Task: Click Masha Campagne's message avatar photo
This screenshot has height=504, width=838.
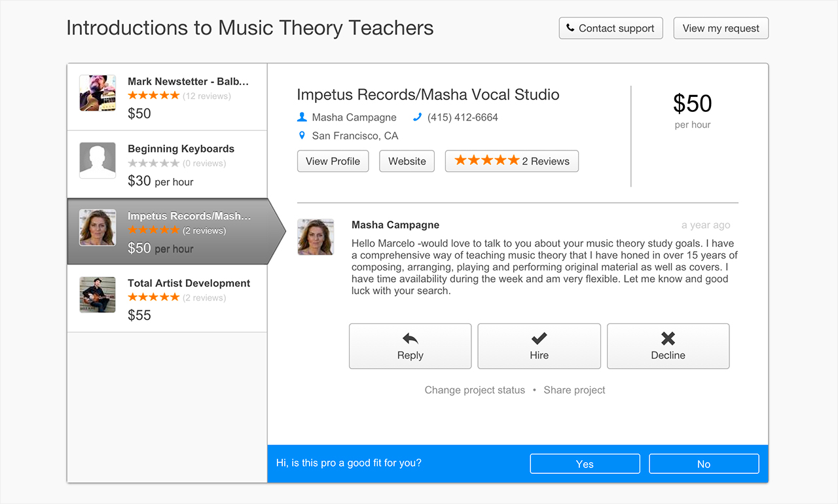Action: (x=316, y=237)
